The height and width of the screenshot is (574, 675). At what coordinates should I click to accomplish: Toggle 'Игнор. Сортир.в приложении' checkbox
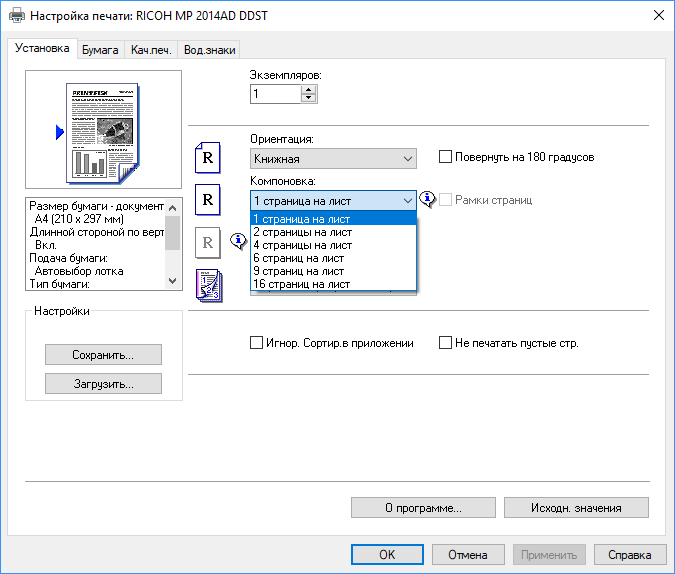pos(256,343)
